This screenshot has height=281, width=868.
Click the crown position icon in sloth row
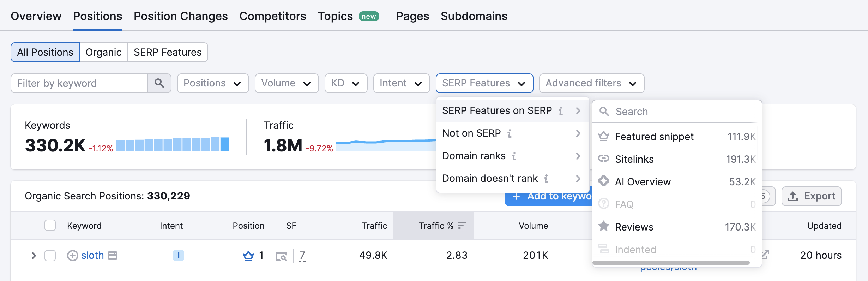248,255
